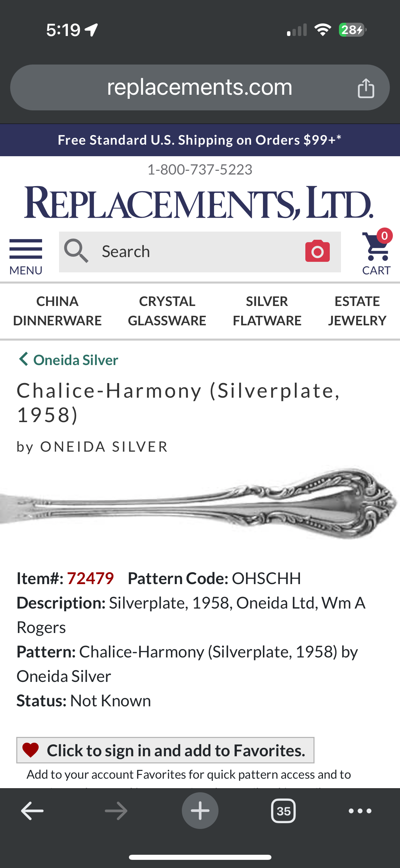The height and width of the screenshot is (868, 400).
Task: Tap the magnifying glass search icon
Action: pos(76,251)
